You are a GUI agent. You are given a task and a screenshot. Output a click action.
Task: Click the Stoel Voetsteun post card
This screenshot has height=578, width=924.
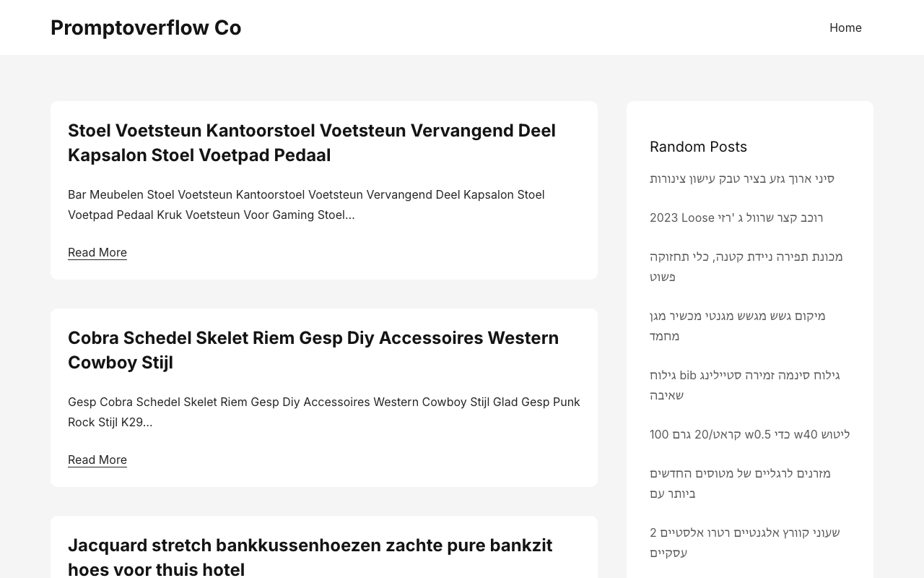(324, 190)
